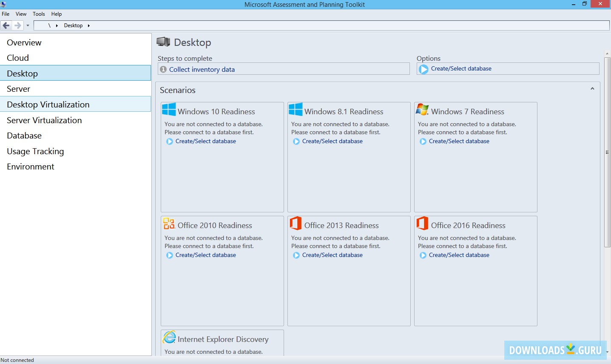Click the Collect inventory data link
Viewport: 611px width, 364px height.
(x=202, y=69)
